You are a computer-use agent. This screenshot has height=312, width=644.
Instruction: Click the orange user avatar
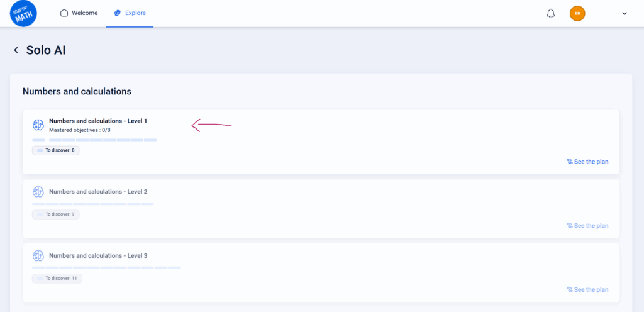coord(577,13)
